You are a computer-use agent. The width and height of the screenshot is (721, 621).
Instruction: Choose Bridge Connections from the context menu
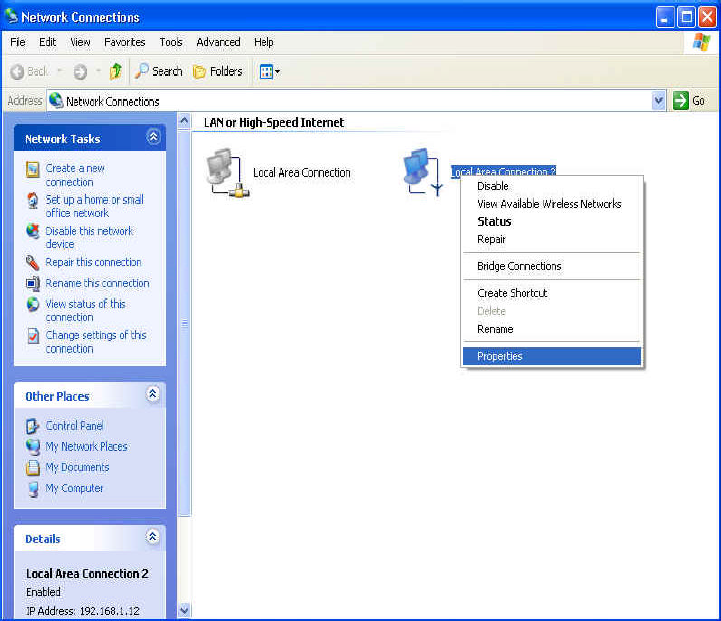pyautogui.click(x=552, y=266)
